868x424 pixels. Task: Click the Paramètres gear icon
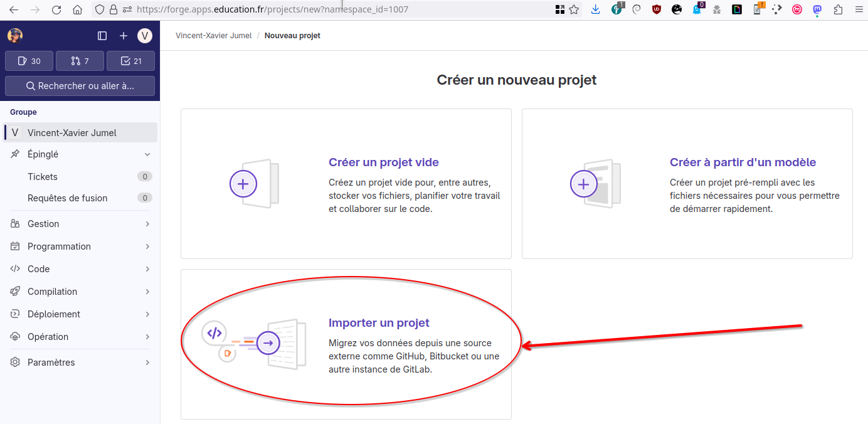point(15,363)
